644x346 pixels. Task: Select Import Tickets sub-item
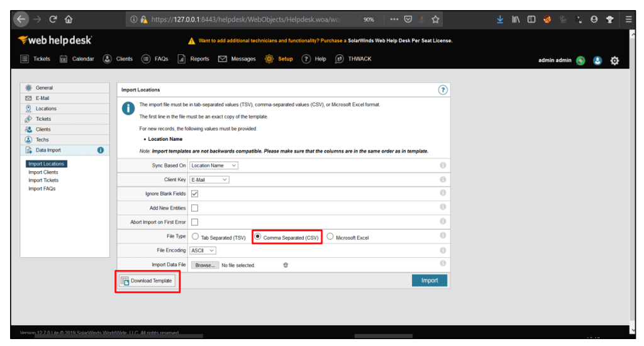point(43,181)
